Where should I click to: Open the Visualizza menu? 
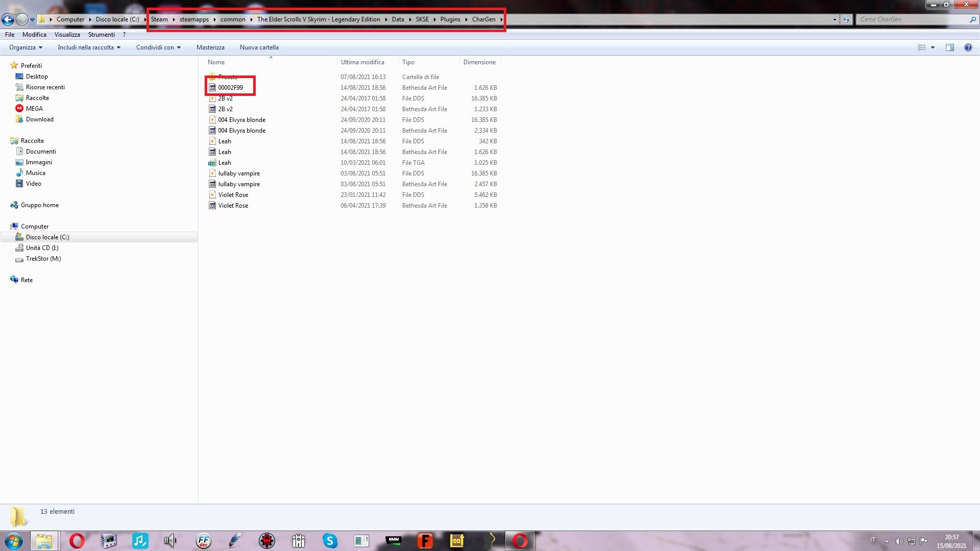coord(67,35)
